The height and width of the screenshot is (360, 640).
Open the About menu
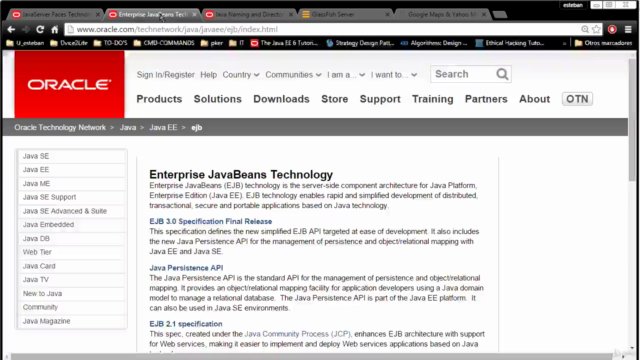(x=534, y=99)
